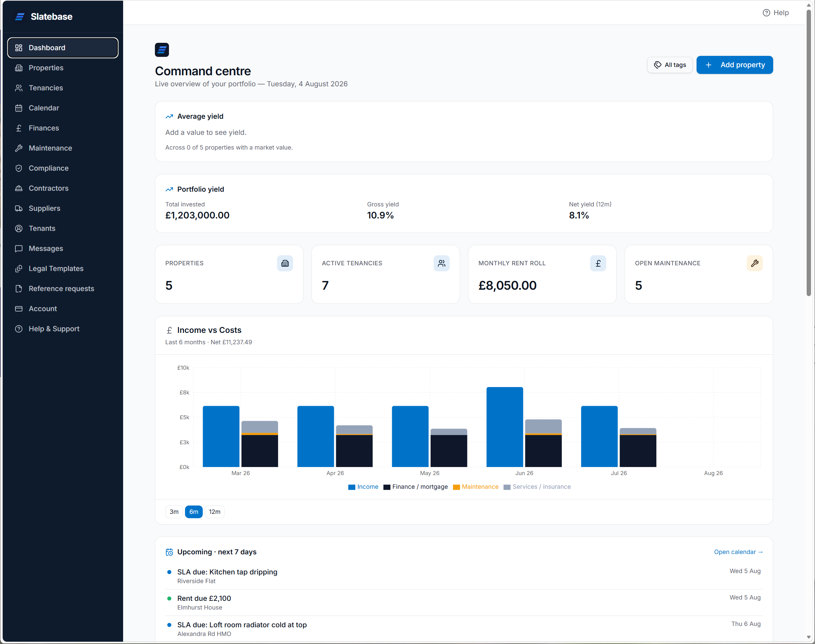Click the Finances pound icon in sidebar
The image size is (815, 644).
(x=18, y=128)
